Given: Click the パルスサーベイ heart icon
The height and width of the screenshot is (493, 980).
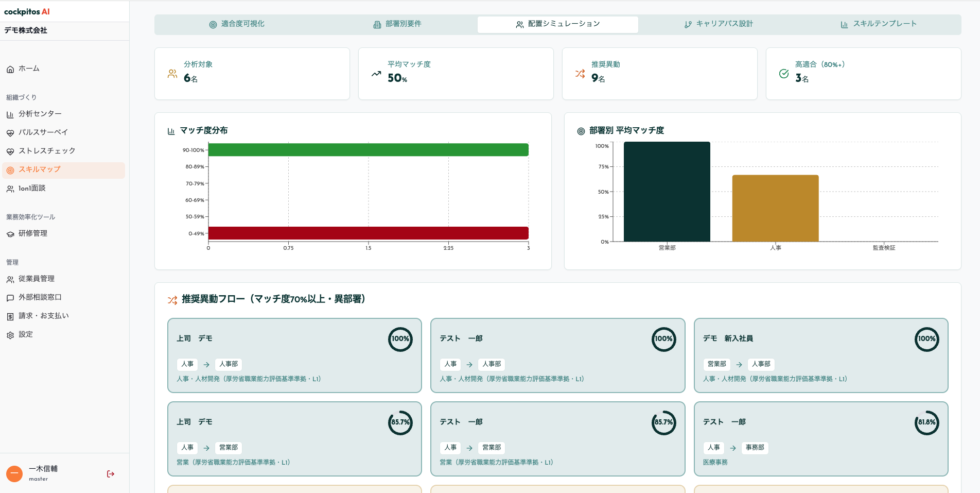Looking at the screenshot, I should point(10,133).
